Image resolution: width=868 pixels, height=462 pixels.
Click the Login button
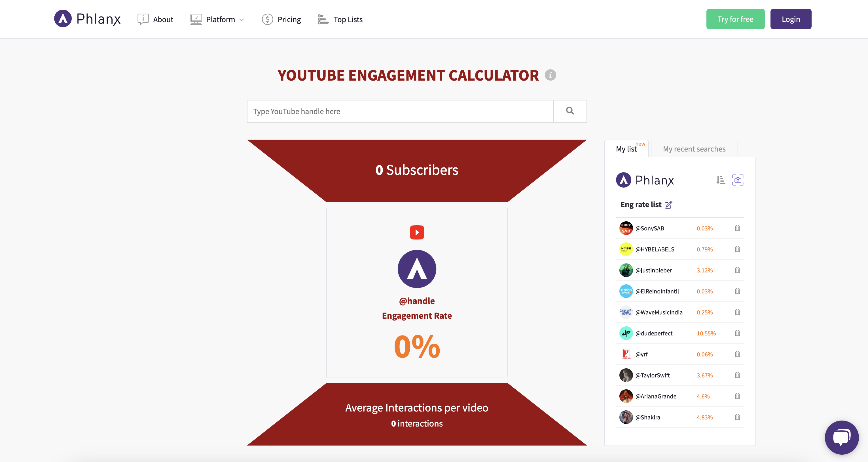point(791,19)
